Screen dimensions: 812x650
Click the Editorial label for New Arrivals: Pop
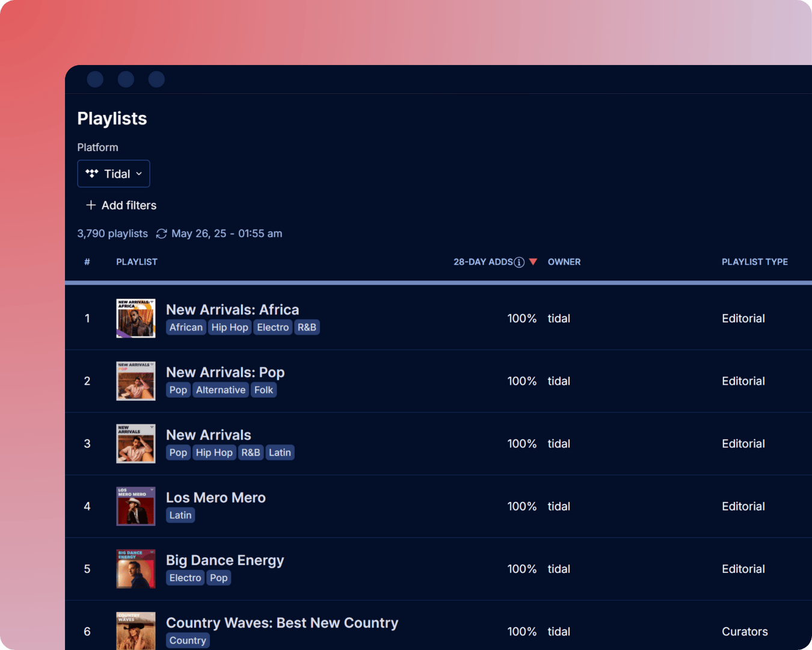tap(743, 381)
